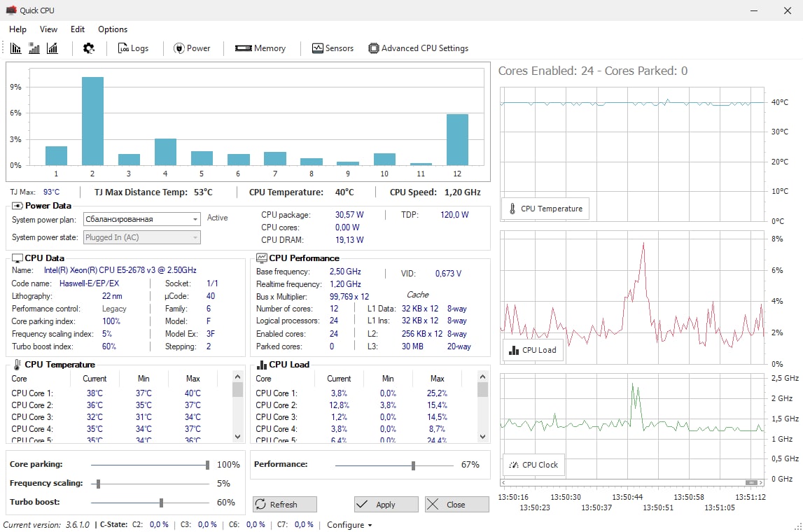Viewport: 803px width, 532px height.
Task: Open the Edit menu
Action: coord(78,29)
